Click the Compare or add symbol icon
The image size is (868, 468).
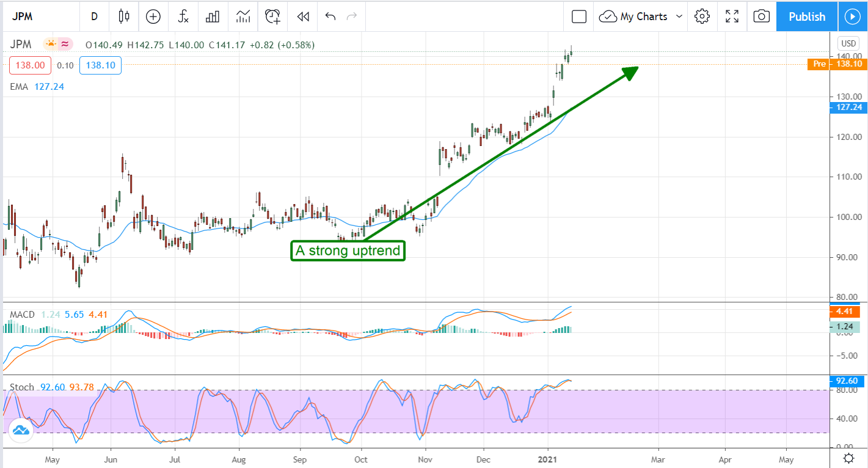click(153, 16)
